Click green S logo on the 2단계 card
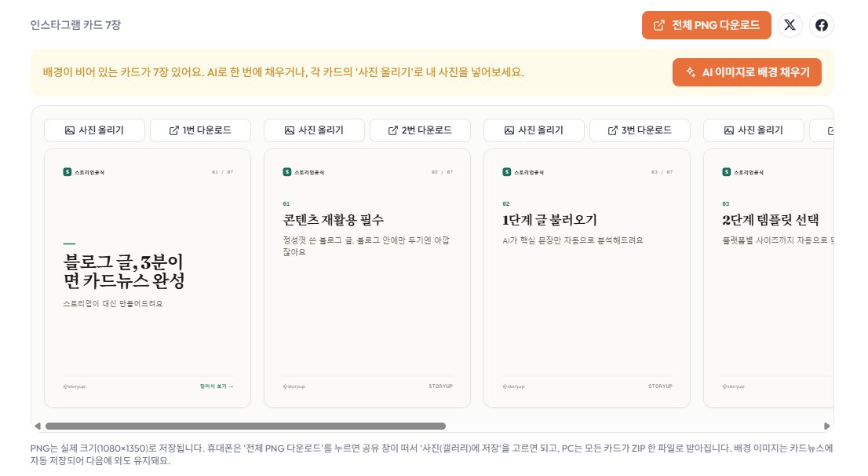868x476 pixels. tap(726, 172)
